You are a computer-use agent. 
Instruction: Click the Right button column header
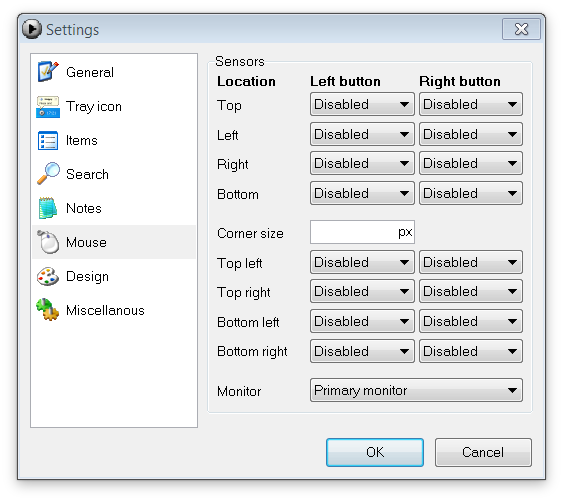point(460,82)
